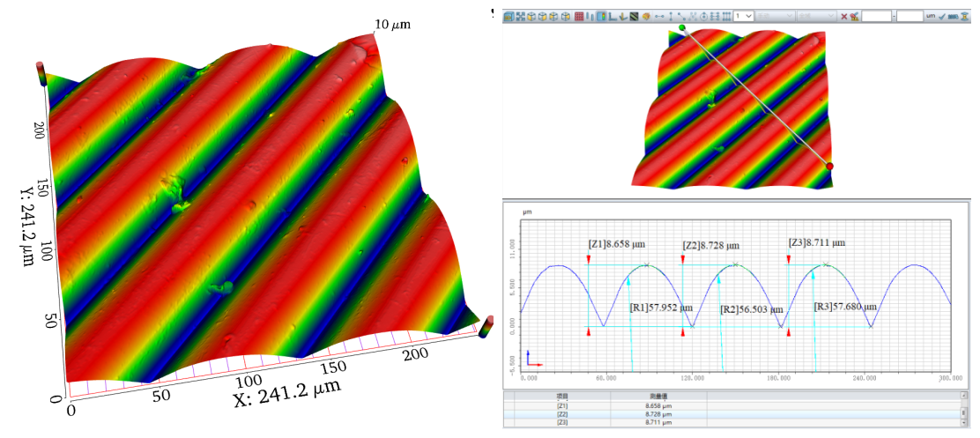
Task: Open the first grayed-out combo box
Action: tap(775, 16)
